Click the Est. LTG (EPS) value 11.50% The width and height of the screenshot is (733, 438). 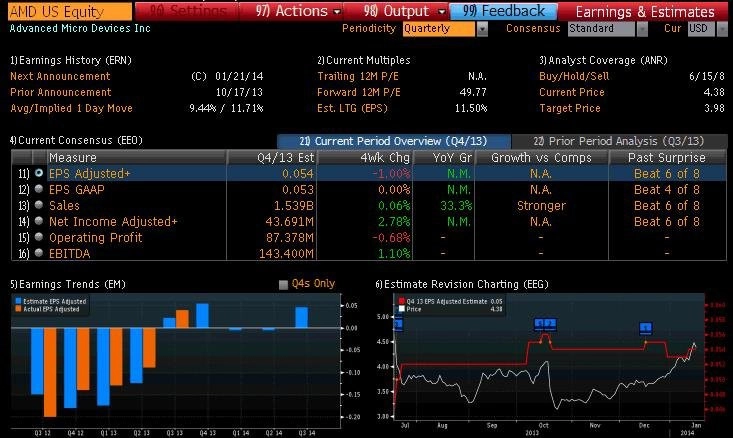pyautogui.click(x=471, y=108)
